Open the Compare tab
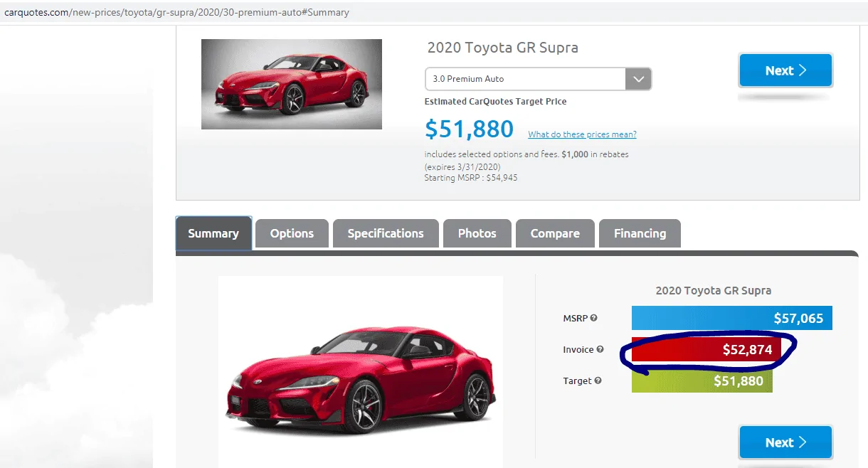This screenshot has width=868, height=468. pyautogui.click(x=555, y=233)
